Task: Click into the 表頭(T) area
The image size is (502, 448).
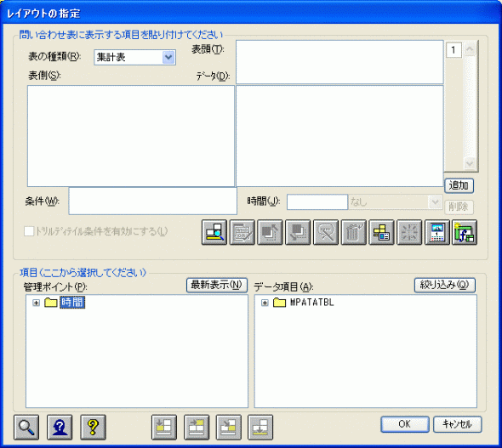Action: click(339, 62)
